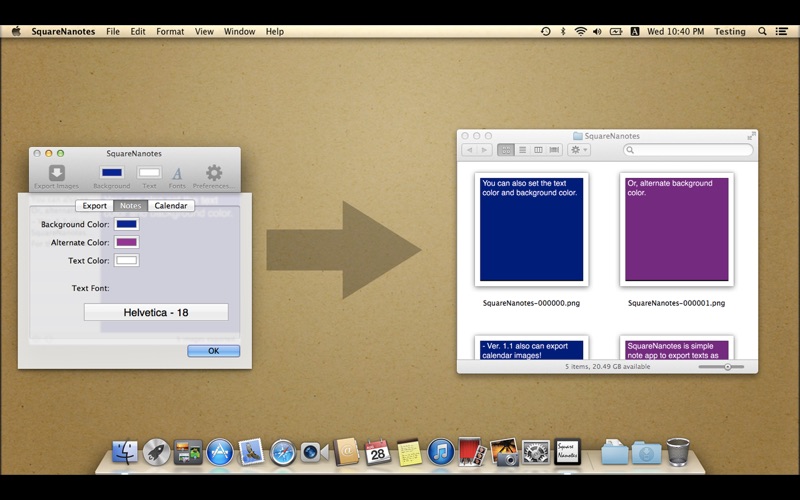The image size is (800, 500).
Task: Pick the Background Color swatch
Action: [127, 224]
